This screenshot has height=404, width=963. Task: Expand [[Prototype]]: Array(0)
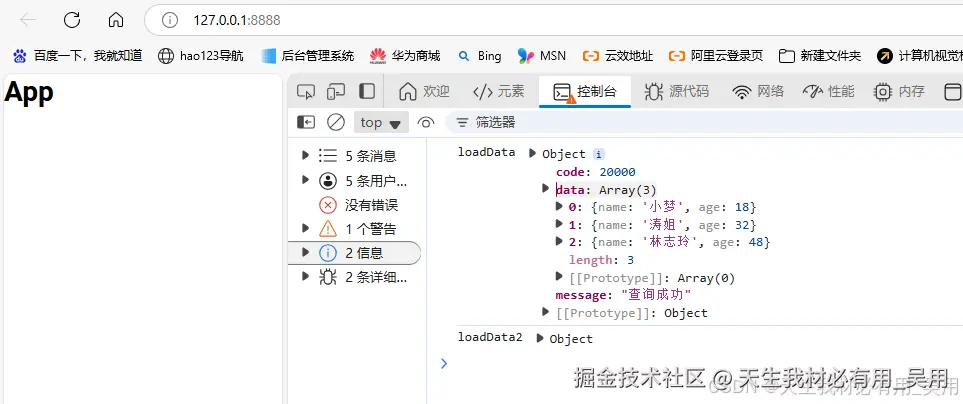point(559,277)
